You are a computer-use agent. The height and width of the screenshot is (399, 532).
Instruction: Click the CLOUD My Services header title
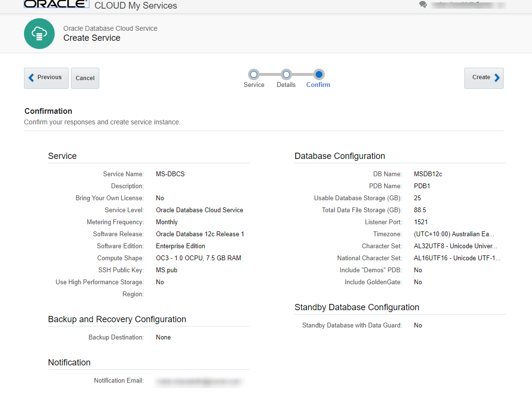(136, 5)
